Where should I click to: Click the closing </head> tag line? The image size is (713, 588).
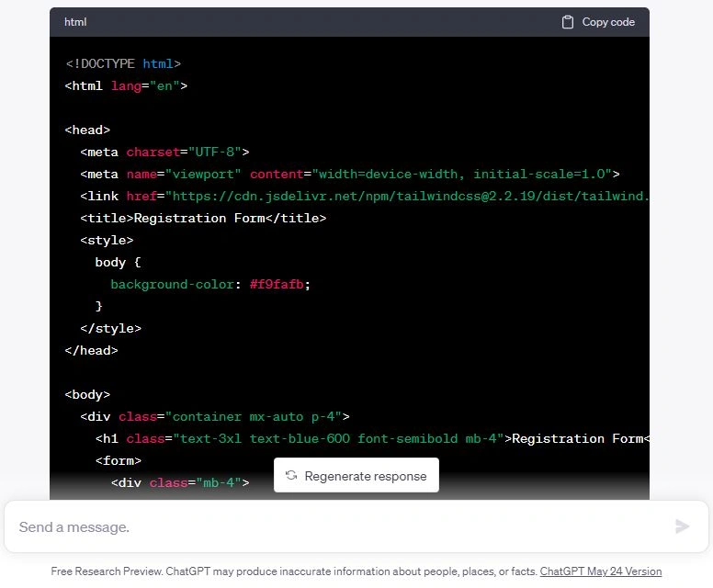pos(91,351)
